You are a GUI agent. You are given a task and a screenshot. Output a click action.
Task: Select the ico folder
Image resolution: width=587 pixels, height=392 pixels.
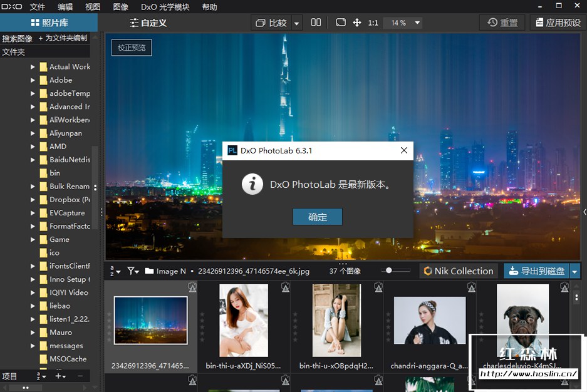tap(49, 253)
